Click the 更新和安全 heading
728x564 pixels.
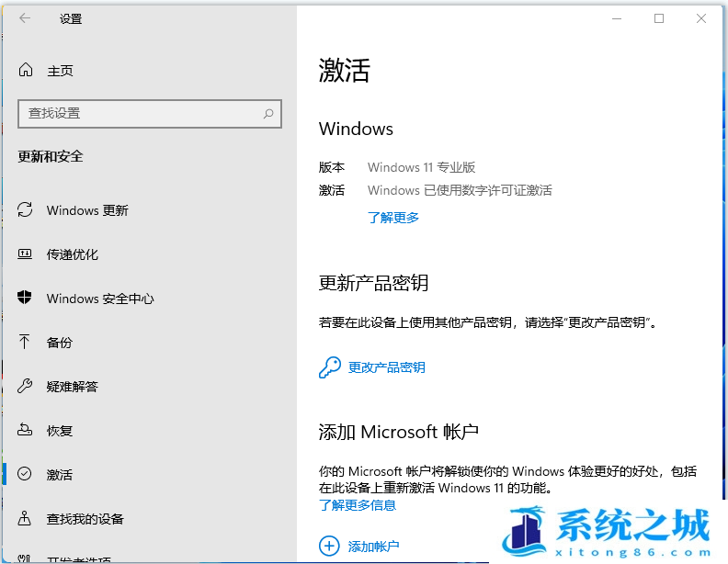coord(51,156)
